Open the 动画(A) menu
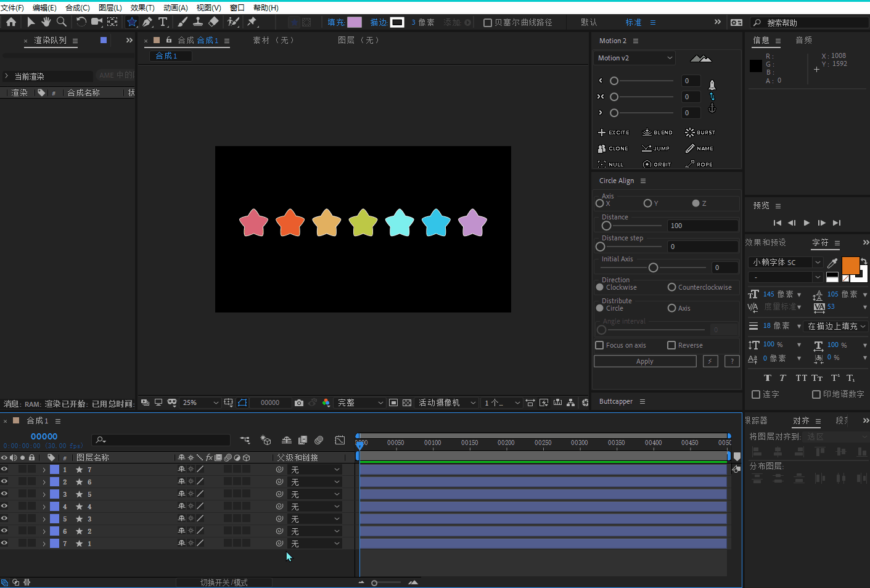 175,8
